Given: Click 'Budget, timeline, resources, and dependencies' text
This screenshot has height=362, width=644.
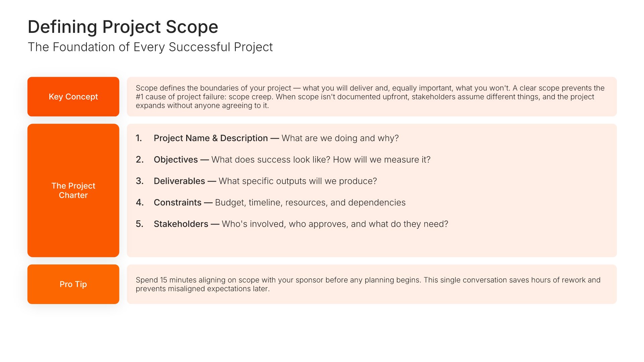Looking at the screenshot, I should (310, 202).
